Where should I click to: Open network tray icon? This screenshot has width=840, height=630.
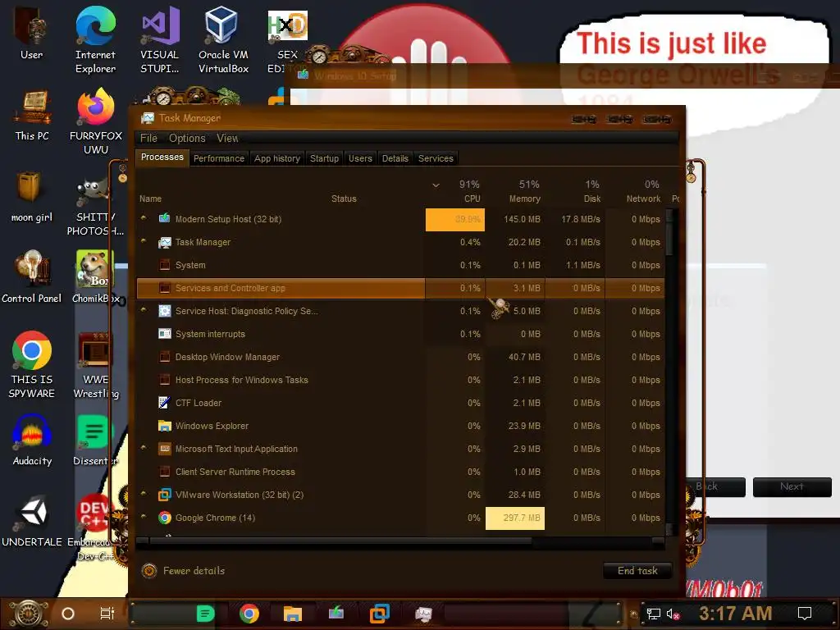pos(654,614)
